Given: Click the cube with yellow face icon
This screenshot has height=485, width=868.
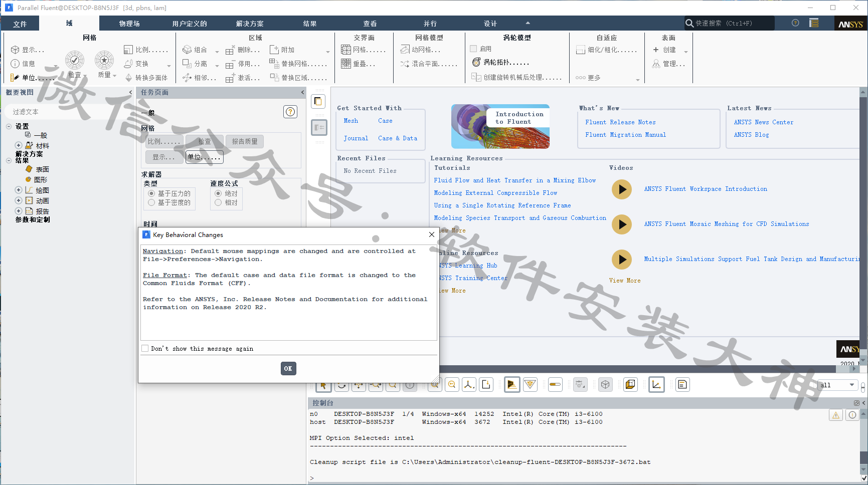Looking at the screenshot, I should (630, 384).
